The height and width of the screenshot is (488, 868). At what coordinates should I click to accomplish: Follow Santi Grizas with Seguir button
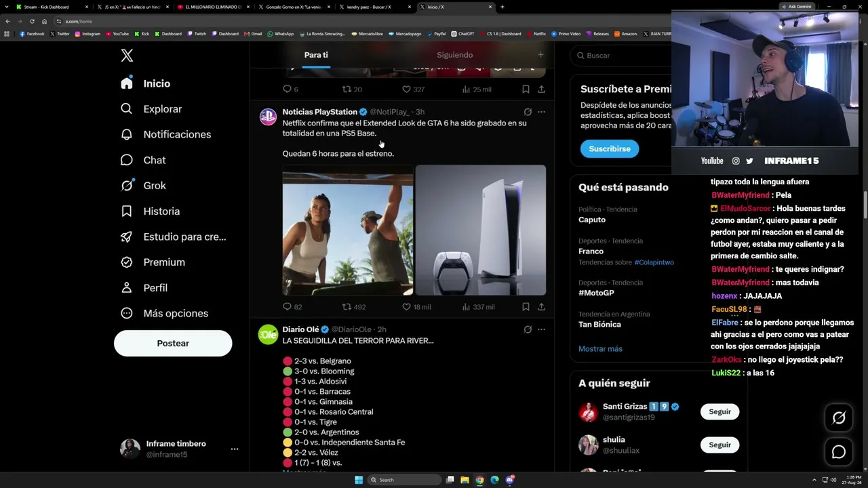[719, 411]
